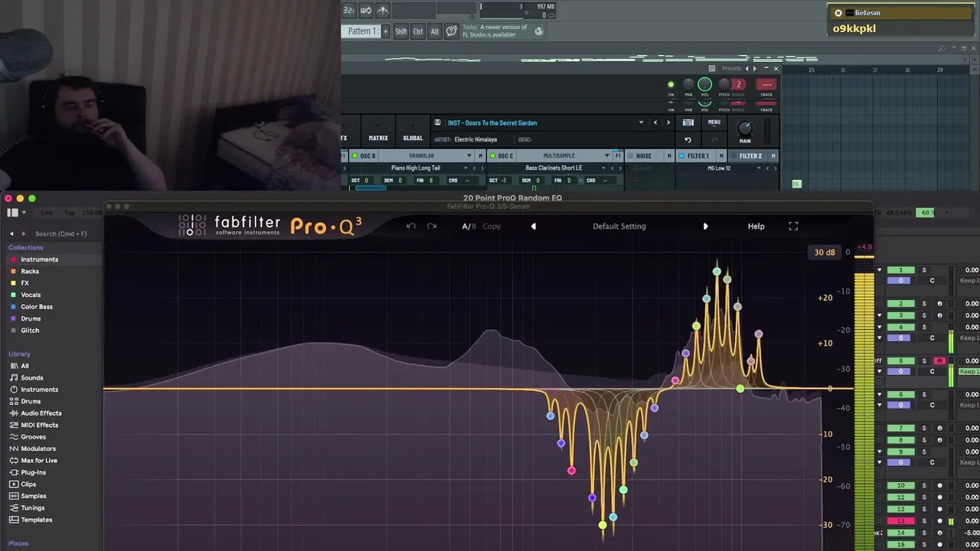Click the FL channel VOL knob
This screenshot has width=980, height=551.
[x=704, y=85]
